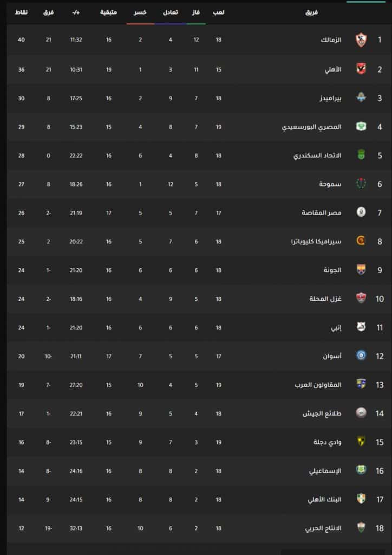This screenshot has width=392, height=555.
Task: Open الزمالك team name link
Action: pos(331,40)
